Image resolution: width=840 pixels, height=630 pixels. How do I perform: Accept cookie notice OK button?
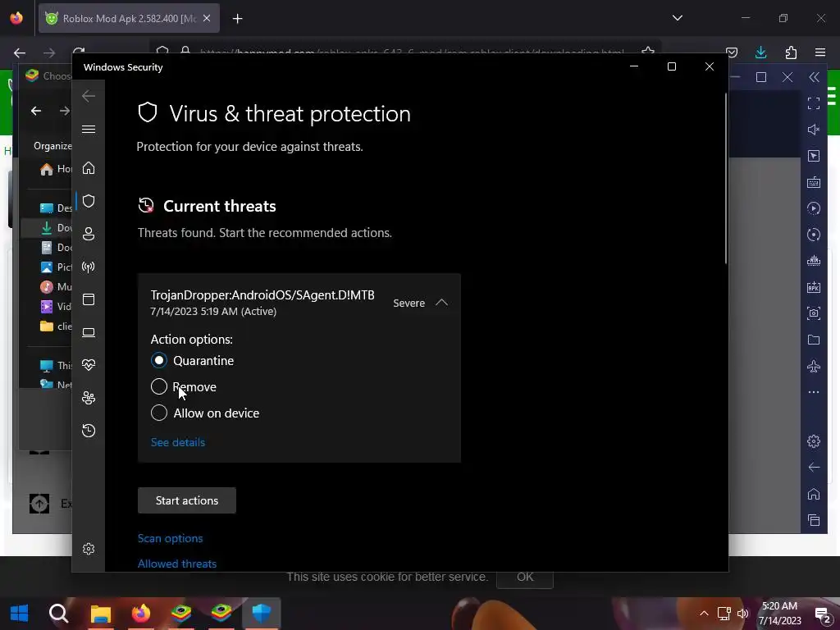pyautogui.click(x=525, y=577)
